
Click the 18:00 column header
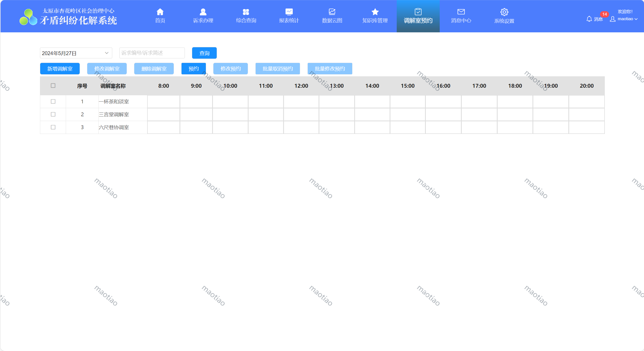click(x=515, y=86)
